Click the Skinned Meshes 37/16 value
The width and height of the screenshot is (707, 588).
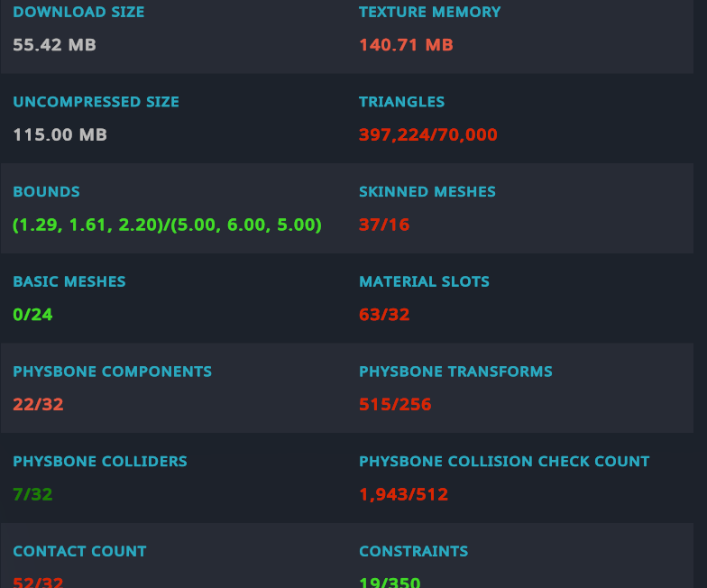(384, 225)
